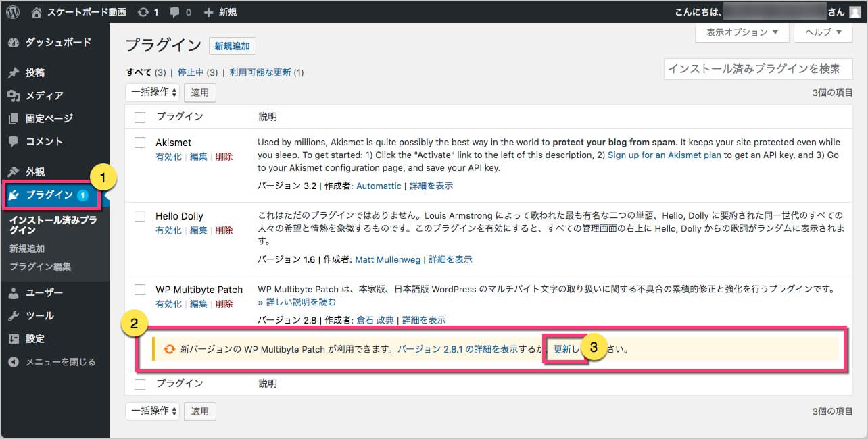
Task: Open bottom 一括操作 dropdown
Action: (153, 411)
